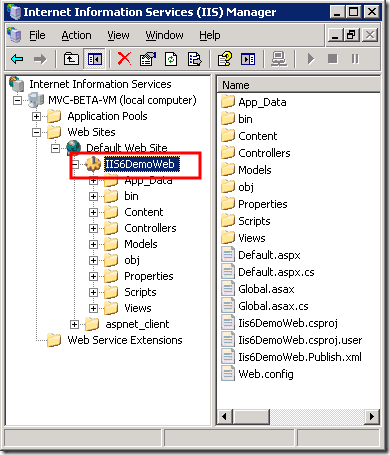Click the Start item play icon
390x455 pixels.
(x=311, y=59)
